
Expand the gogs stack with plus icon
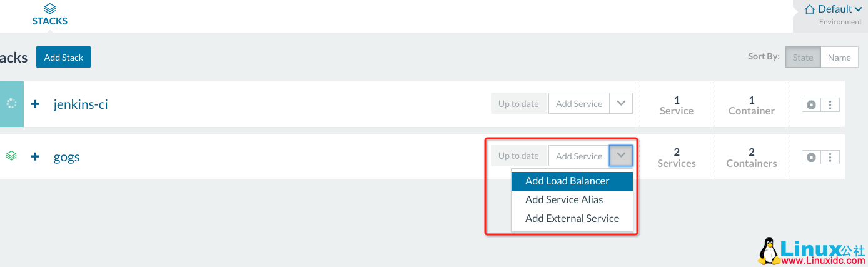click(x=35, y=156)
